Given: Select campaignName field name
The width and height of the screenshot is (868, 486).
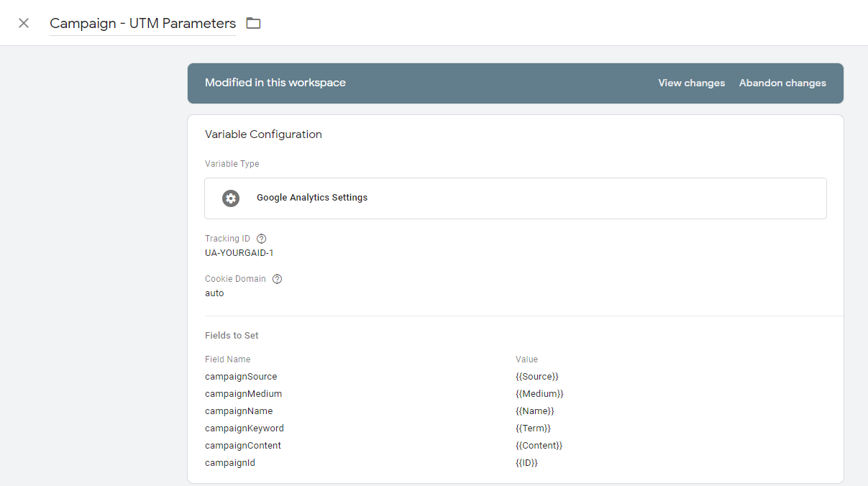Looking at the screenshot, I should tap(239, 411).
